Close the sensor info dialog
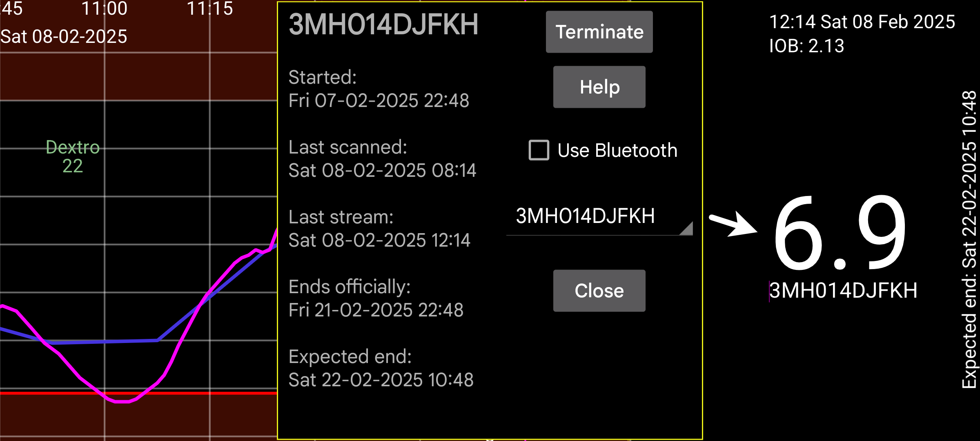The height and width of the screenshot is (441, 980). [599, 291]
